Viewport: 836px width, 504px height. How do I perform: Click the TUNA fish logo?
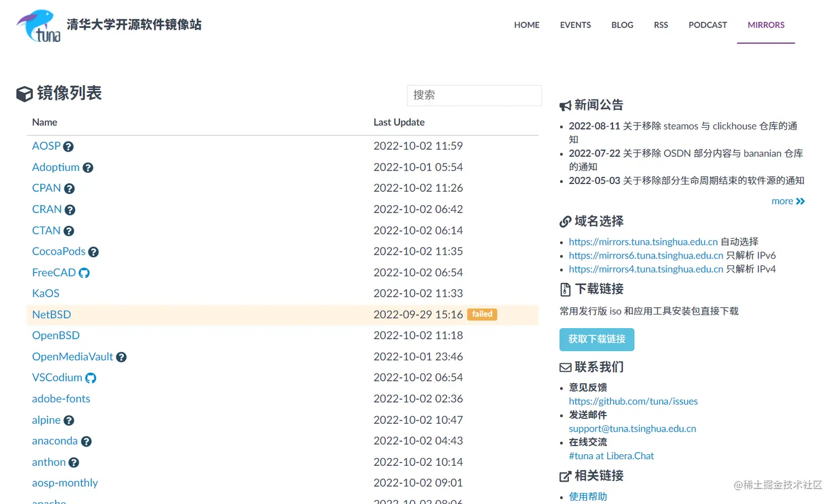click(x=39, y=25)
